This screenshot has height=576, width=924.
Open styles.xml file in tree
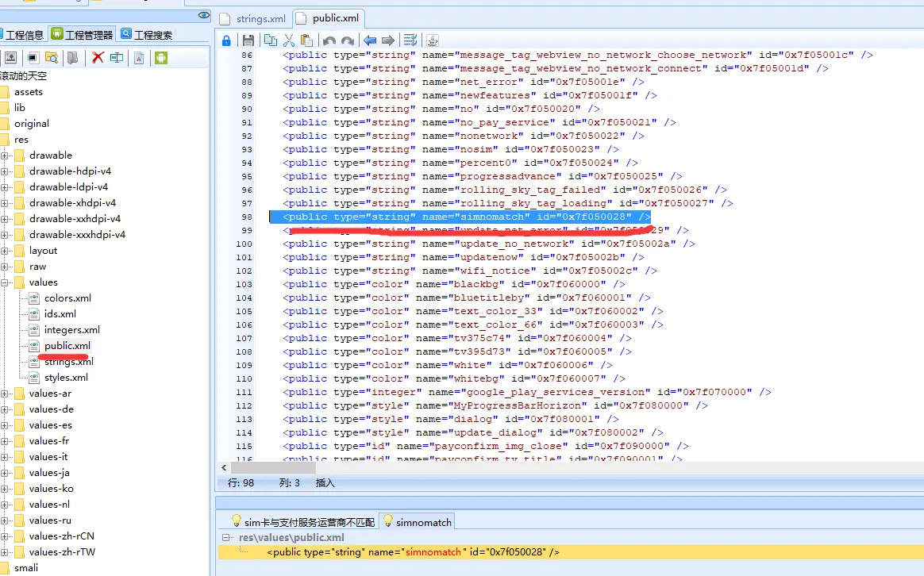point(66,378)
